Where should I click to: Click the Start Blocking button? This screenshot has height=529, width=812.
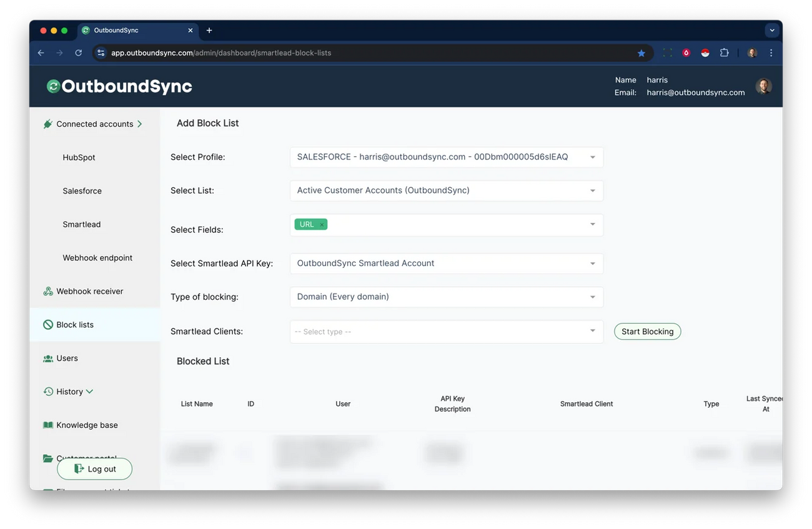[x=647, y=331]
